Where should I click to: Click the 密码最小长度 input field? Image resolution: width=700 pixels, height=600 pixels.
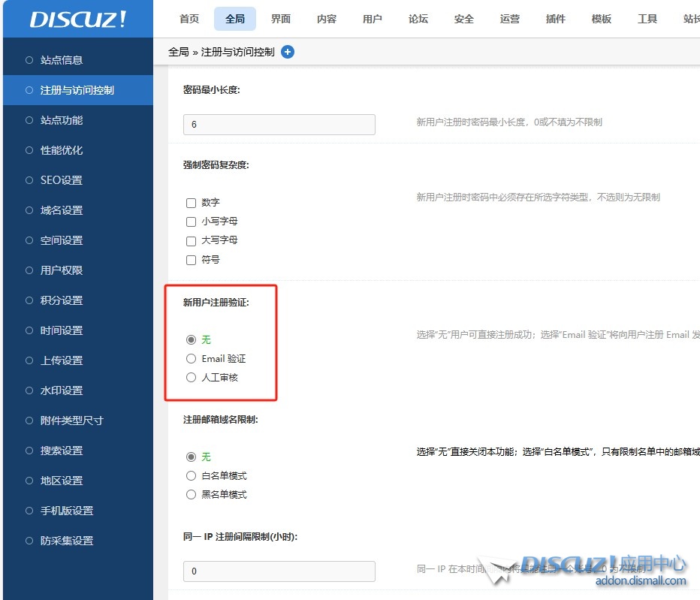[x=279, y=125]
